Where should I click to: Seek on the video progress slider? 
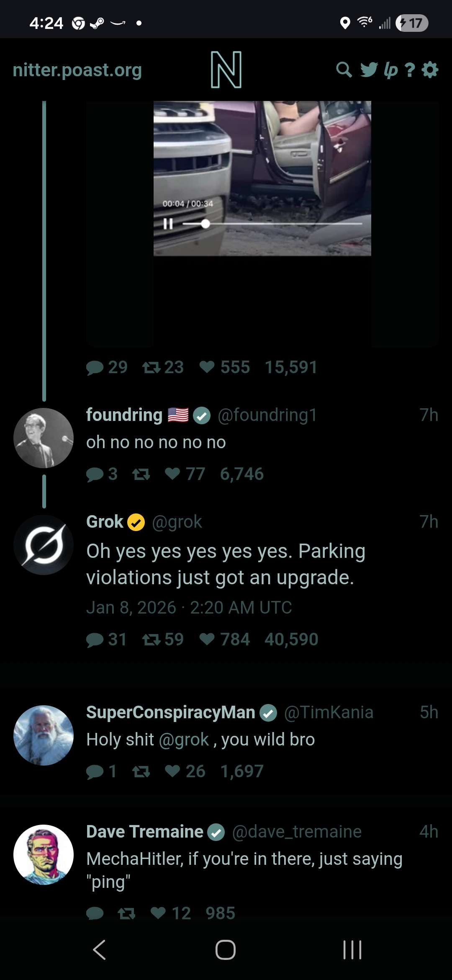pos(272,224)
